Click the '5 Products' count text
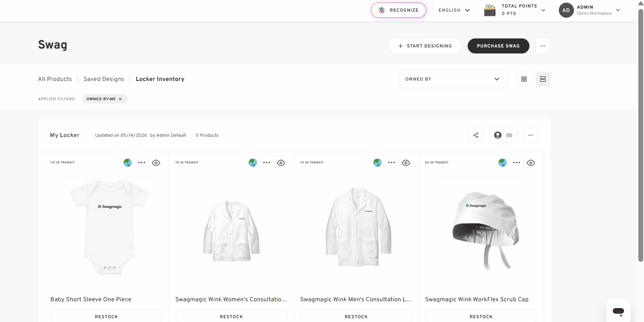Image resolution: width=644 pixels, height=322 pixels. tap(207, 135)
